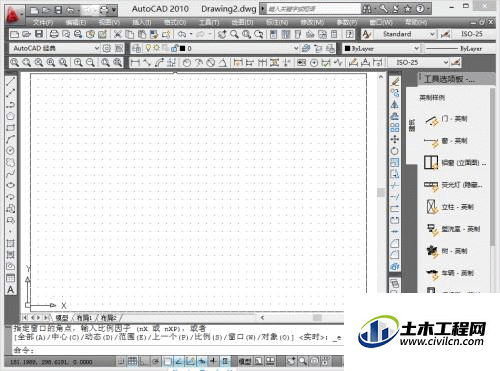500x371 pixels.
Task: Select the Circle drawing tool
Action: tap(11, 151)
